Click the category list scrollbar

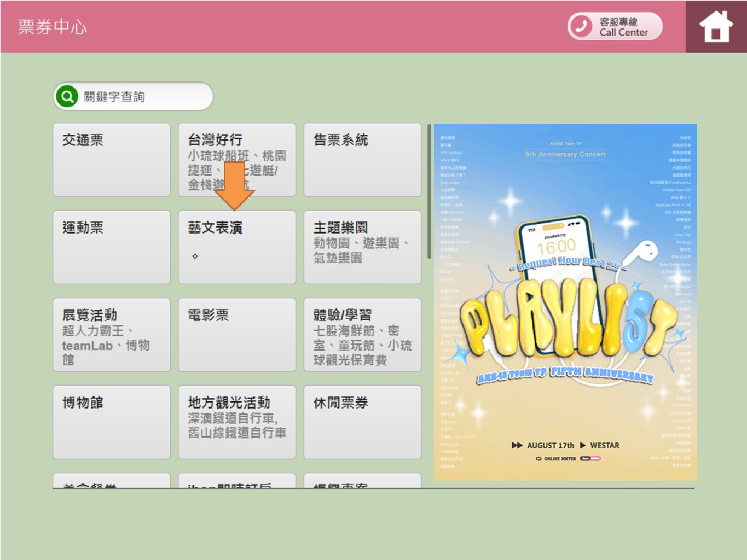[x=429, y=191]
